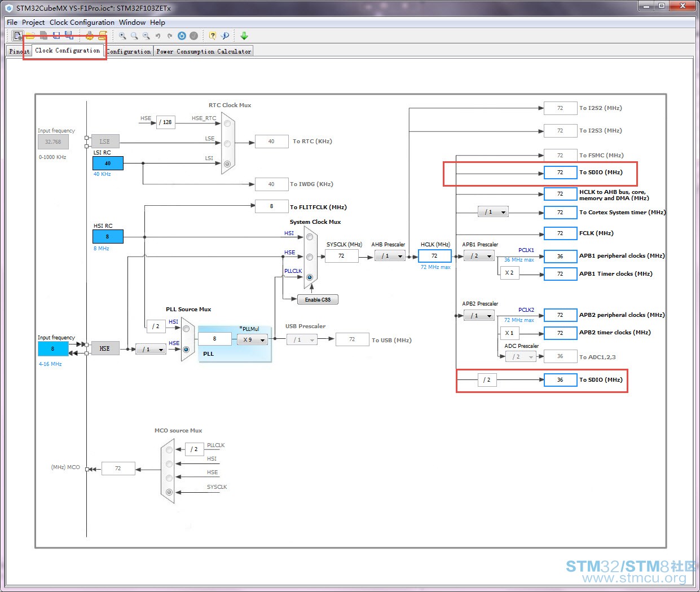Open the Cortex System timer divider dropdown
Viewport: 700px width, 592px height.
(x=493, y=212)
